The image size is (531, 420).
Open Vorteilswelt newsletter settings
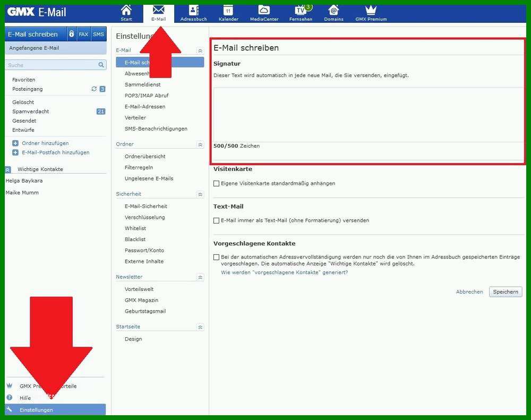click(139, 289)
